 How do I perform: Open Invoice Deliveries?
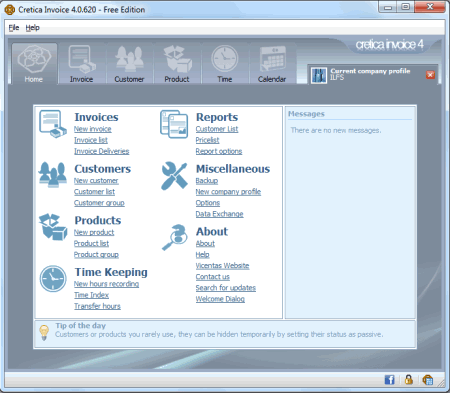[102, 151]
